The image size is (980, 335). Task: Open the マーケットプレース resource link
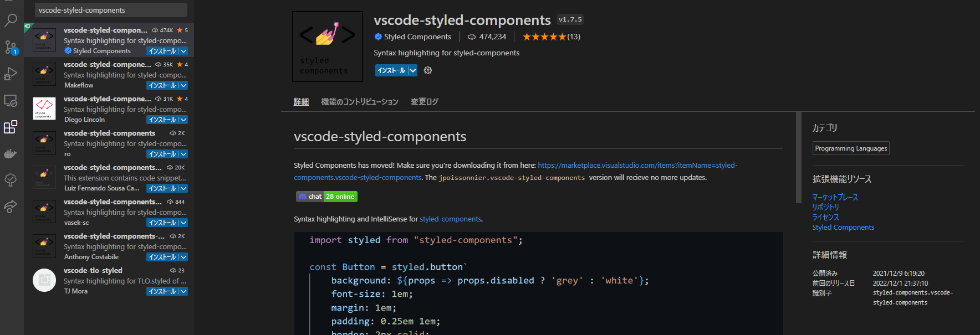(835, 197)
